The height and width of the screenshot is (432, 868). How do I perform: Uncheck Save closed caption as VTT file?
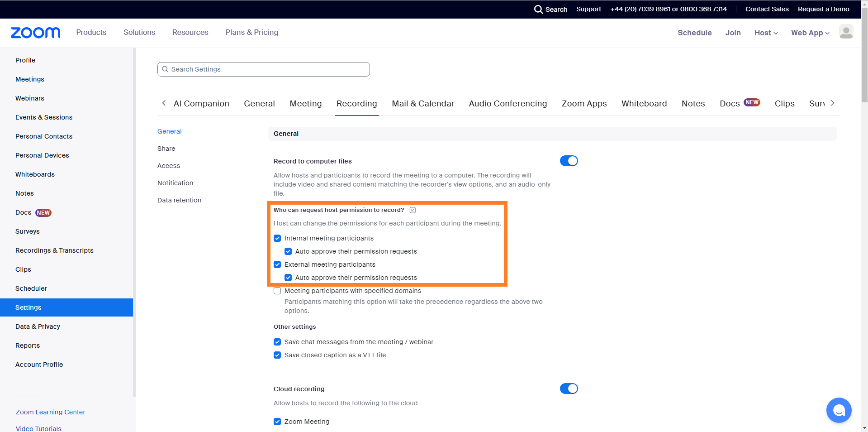coord(277,355)
